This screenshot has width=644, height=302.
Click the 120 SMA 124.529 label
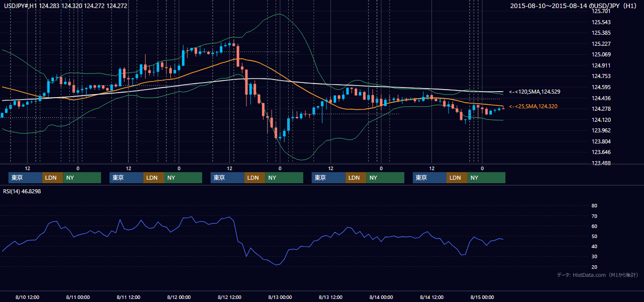pyautogui.click(x=535, y=92)
